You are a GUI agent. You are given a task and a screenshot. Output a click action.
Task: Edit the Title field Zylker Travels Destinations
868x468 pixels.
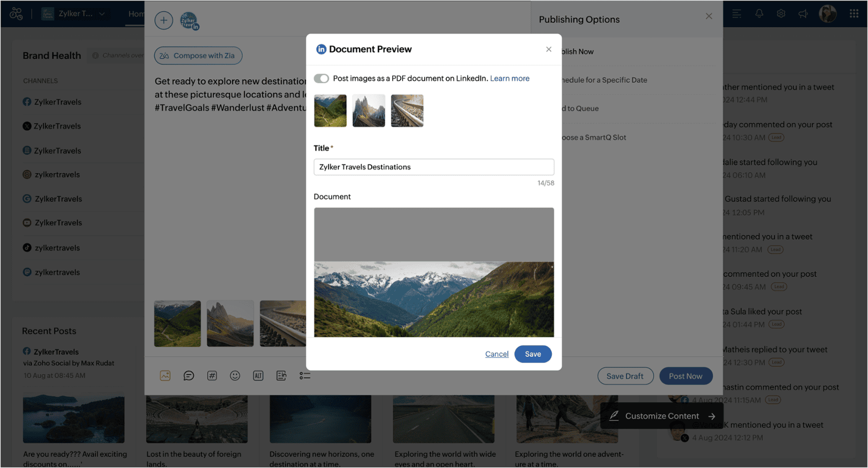pyautogui.click(x=434, y=167)
